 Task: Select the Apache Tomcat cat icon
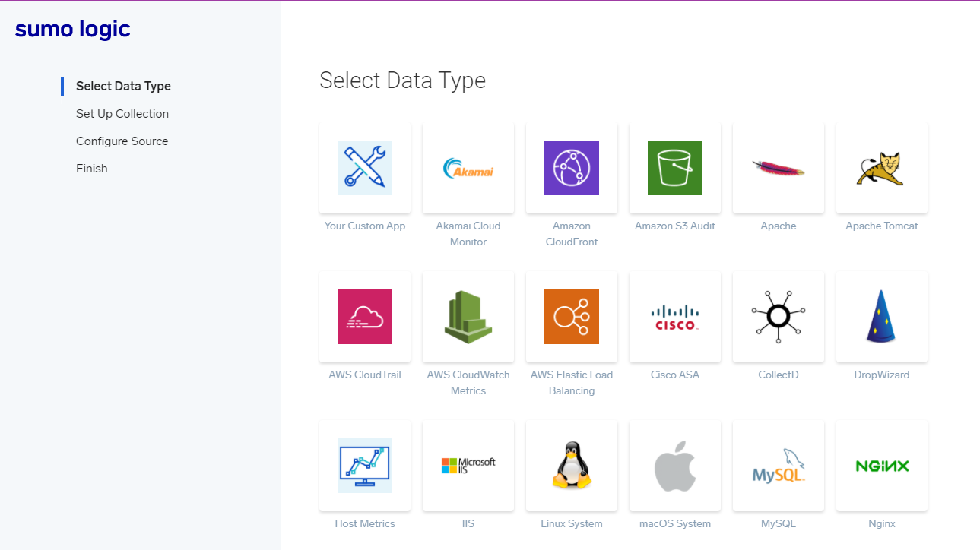pyautogui.click(x=882, y=168)
